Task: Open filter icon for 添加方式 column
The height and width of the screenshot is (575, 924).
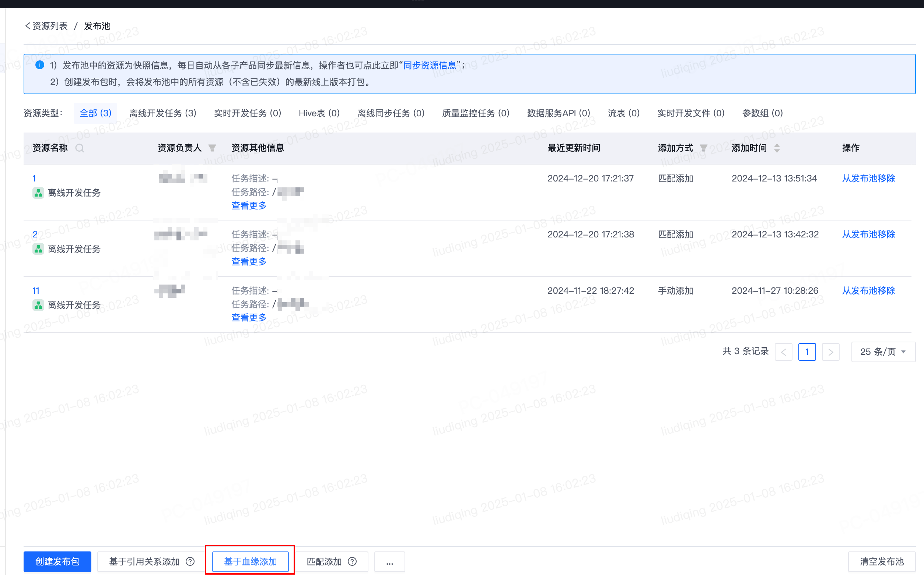Action: 704,148
